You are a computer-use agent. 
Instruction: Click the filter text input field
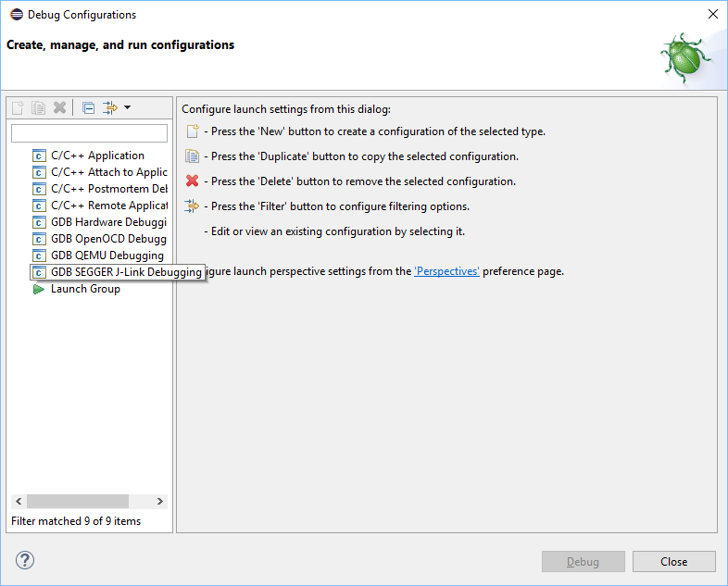(x=89, y=133)
